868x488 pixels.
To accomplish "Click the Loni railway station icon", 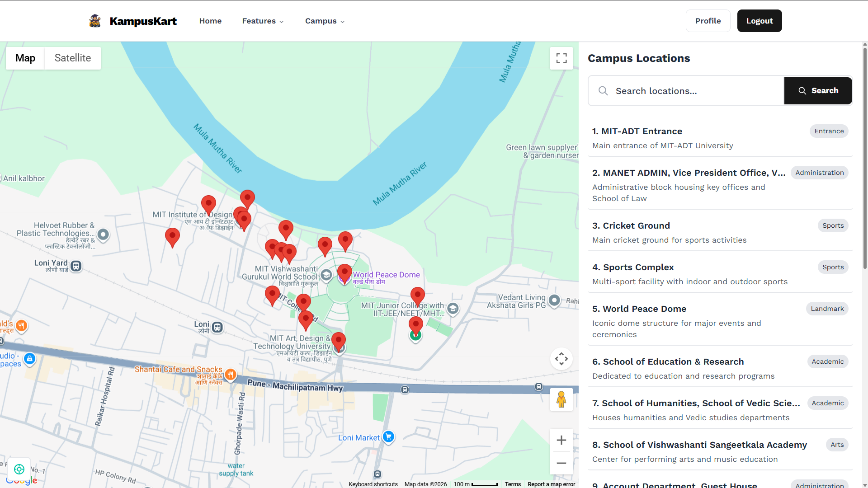I will (217, 327).
